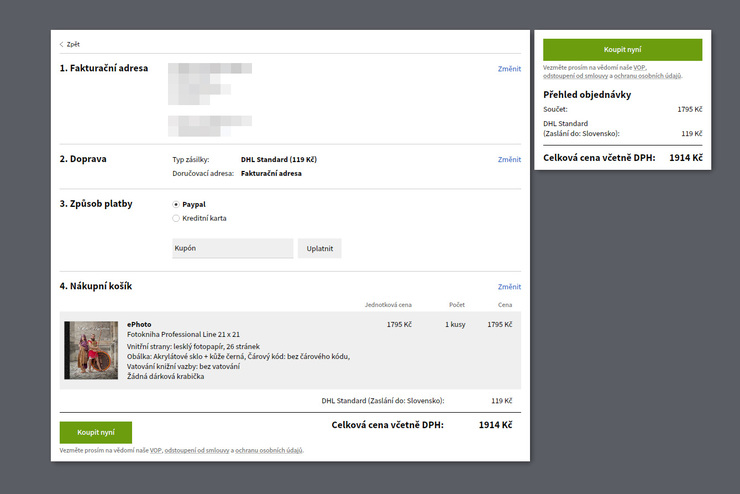Click the Zpět back text link
740x494 pixels.
point(73,44)
